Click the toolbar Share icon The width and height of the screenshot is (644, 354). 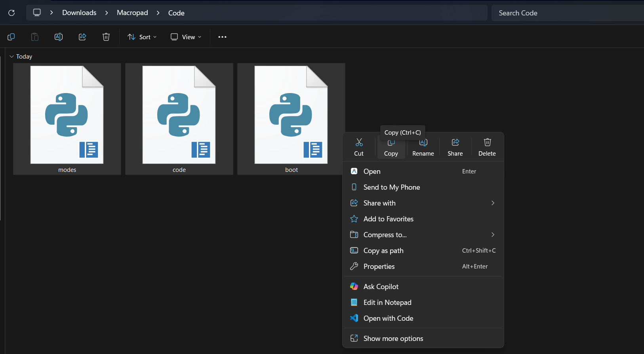click(82, 37)
